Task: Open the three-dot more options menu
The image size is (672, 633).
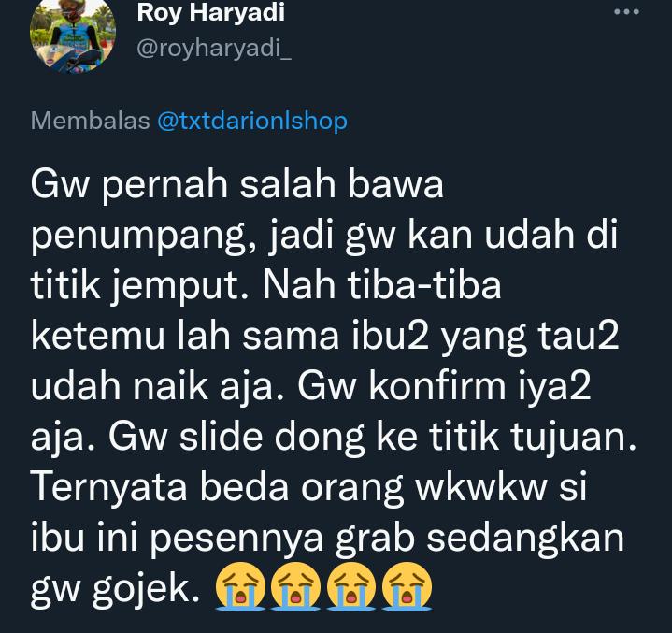Action: coord(626,12)
